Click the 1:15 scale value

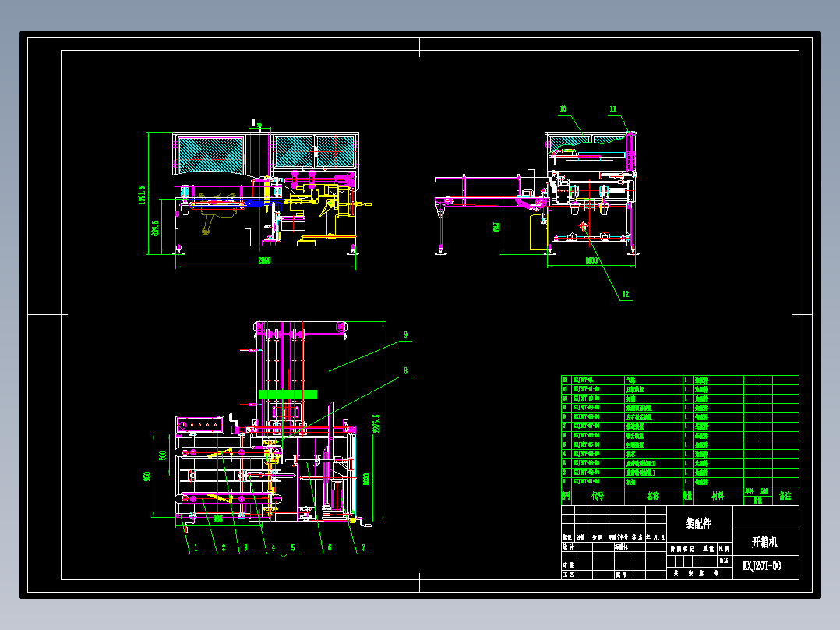pos(725,561)
